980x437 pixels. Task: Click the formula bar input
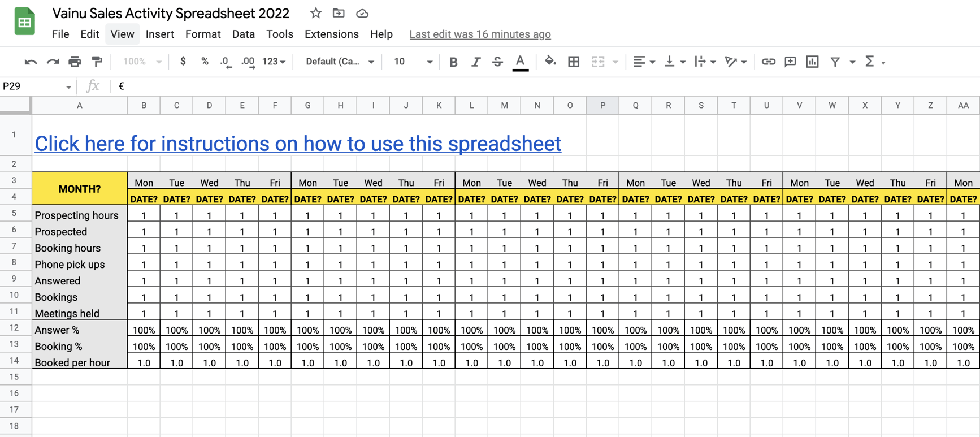click(x=545, y=86)
